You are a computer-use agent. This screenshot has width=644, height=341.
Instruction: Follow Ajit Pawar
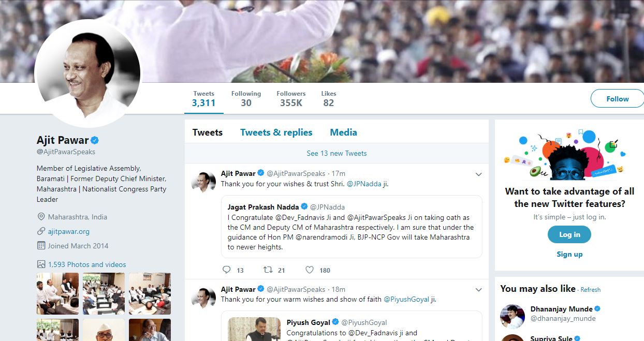coord(617,99)
